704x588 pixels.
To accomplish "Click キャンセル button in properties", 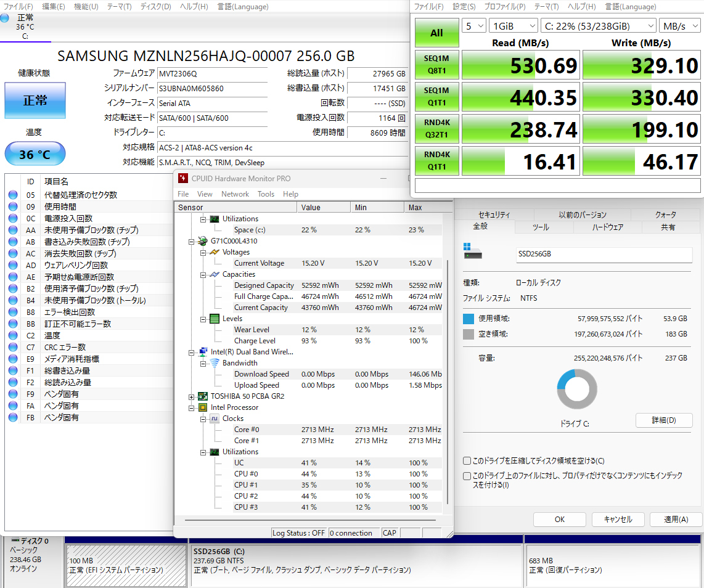I will coord(618,520).
